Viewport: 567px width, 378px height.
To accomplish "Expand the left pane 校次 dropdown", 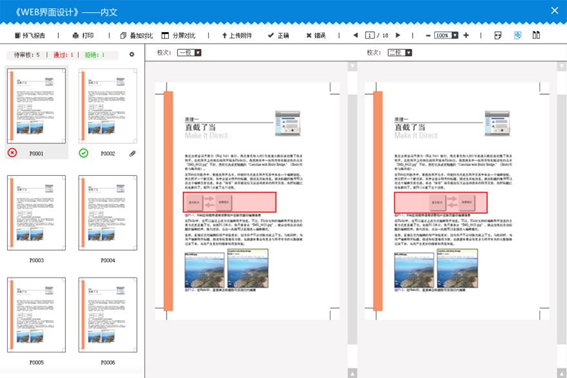I will [198, 53].
